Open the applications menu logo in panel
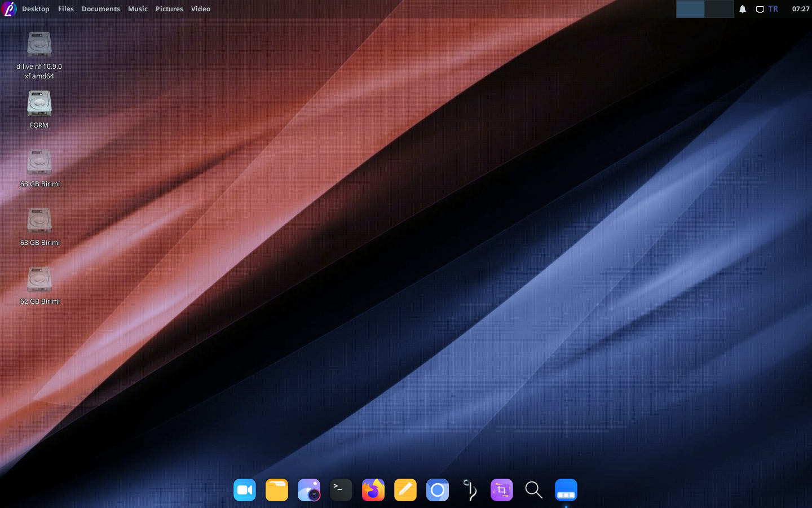 8,8
